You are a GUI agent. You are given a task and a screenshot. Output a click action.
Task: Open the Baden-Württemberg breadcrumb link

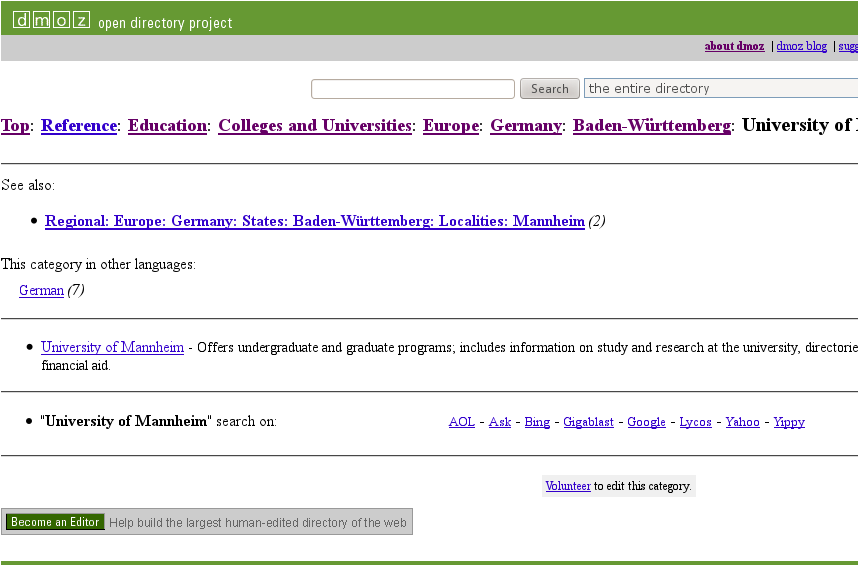point(651,126)
